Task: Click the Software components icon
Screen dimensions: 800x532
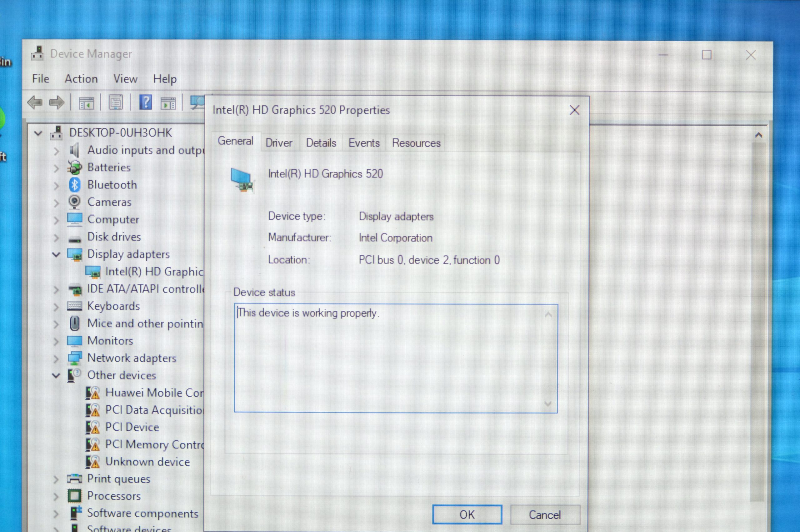Action: [x=76, y=513]
